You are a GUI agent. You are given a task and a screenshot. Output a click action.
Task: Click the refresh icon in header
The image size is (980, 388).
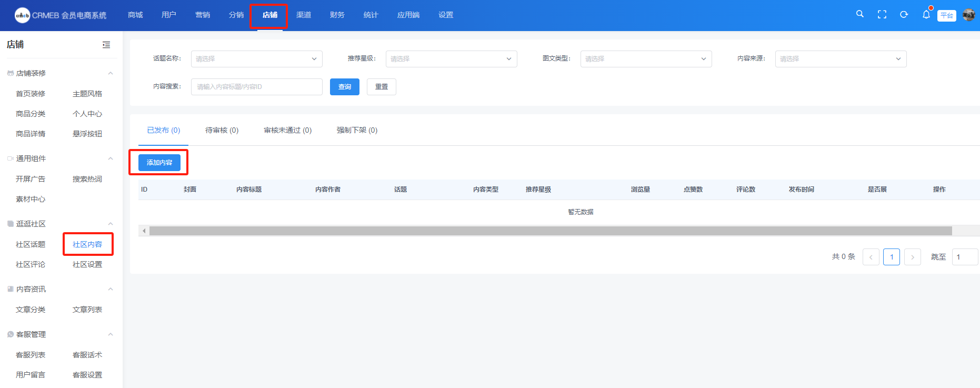click(904, 15)
